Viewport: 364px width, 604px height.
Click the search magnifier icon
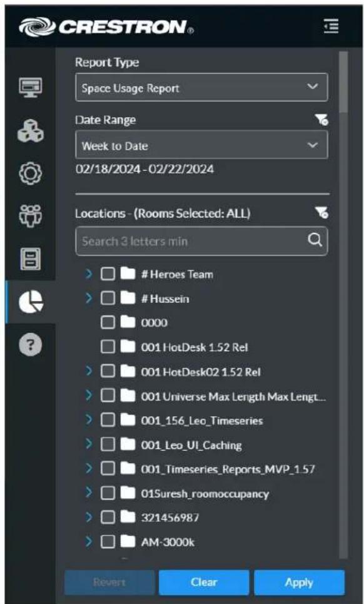(315, 240)
